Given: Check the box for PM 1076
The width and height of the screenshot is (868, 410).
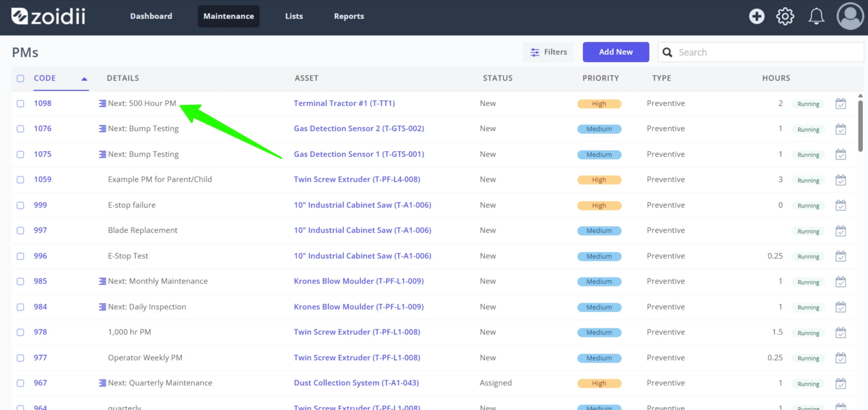Looking at the screenshot, I should pyautogui.click(x=20, y=129).
